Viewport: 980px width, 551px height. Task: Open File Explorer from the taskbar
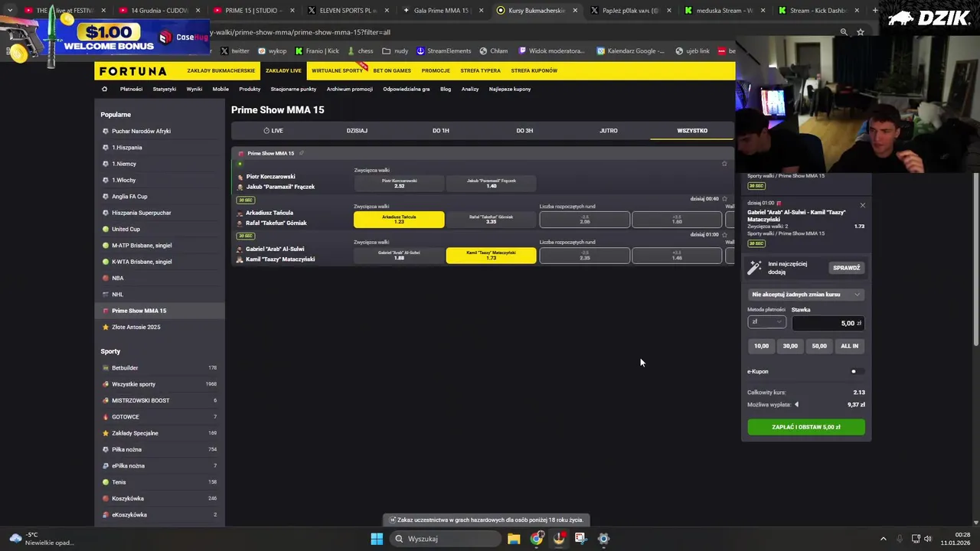[514, 539]
